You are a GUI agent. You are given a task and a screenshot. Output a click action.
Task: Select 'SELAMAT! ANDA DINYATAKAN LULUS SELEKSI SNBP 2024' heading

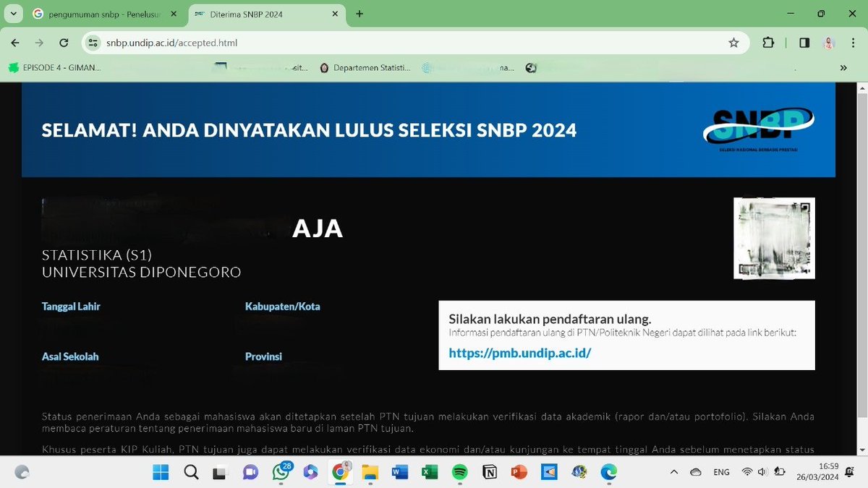[309, 130]
